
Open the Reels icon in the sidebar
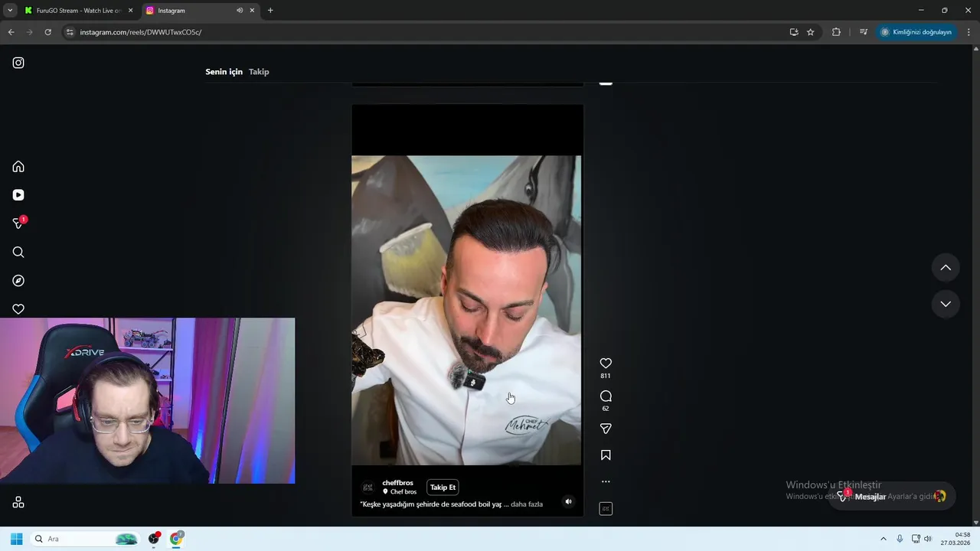18,195
